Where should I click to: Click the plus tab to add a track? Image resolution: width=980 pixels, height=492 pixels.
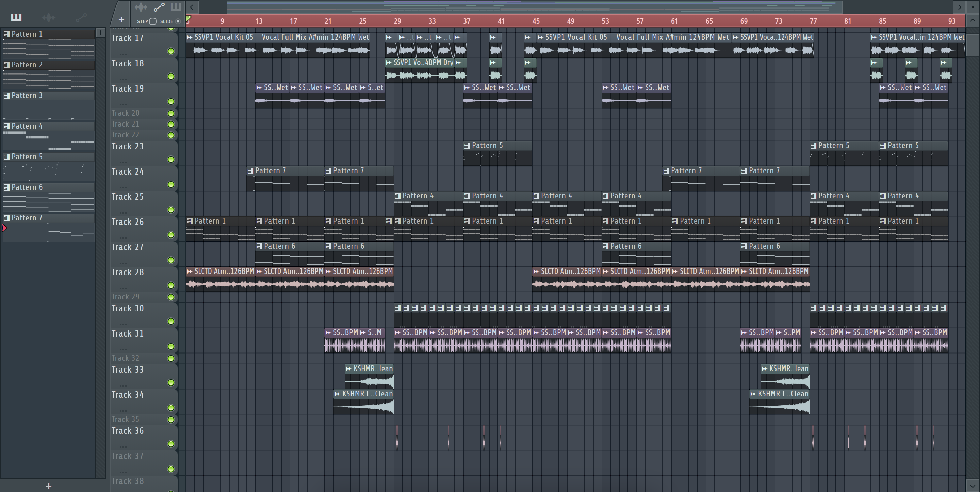tap(121, 19)
